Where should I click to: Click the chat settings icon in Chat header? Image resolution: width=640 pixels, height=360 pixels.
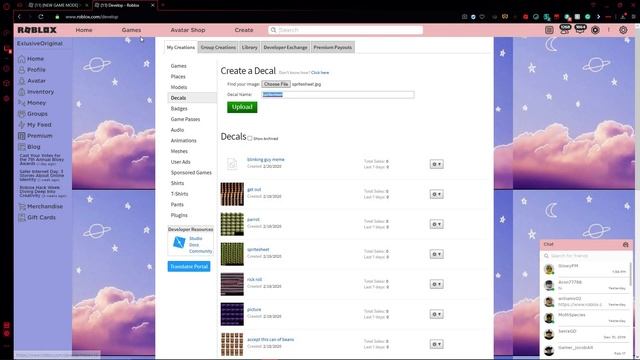tap(625, 244)
